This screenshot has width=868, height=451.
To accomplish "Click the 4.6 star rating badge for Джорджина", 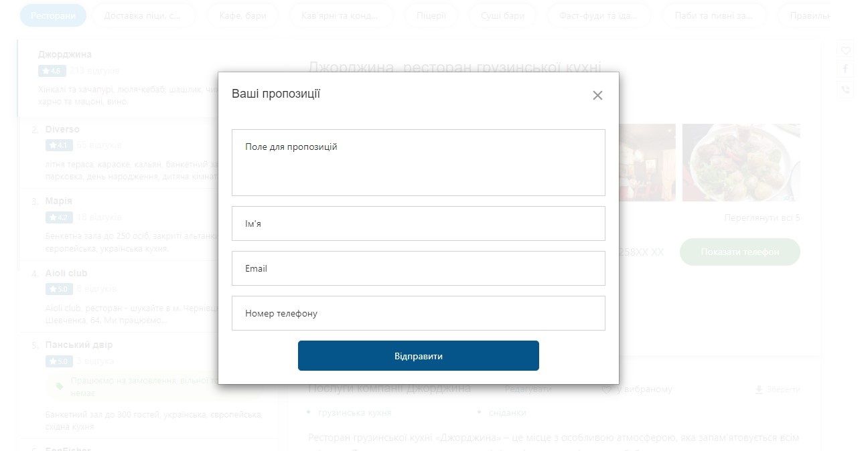I will (x=52, y=71).
